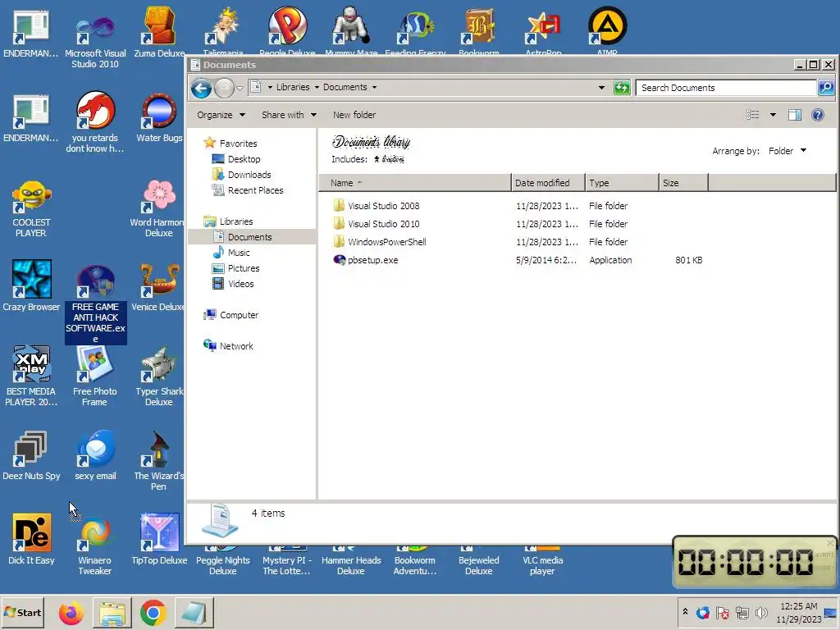Click the taskbar clock showing 12:25 AM
840x630 pixels.
799,612
